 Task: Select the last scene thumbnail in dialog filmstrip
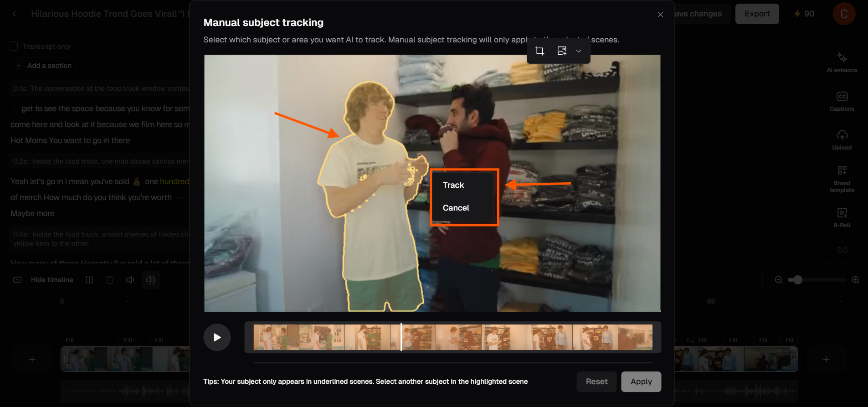click(635, 337)
